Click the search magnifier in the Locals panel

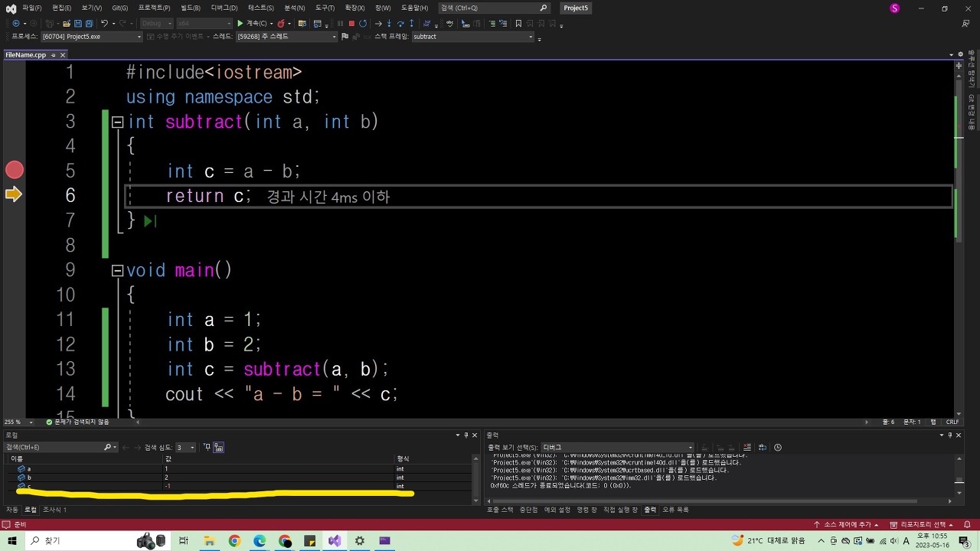(x=108, y=447)
